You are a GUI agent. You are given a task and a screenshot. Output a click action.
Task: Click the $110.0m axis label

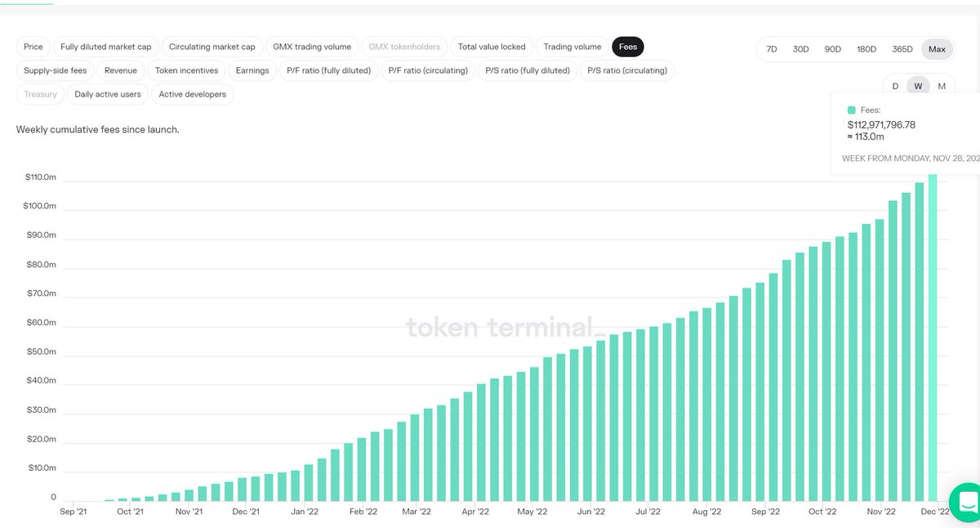click(x=41, y=177)
